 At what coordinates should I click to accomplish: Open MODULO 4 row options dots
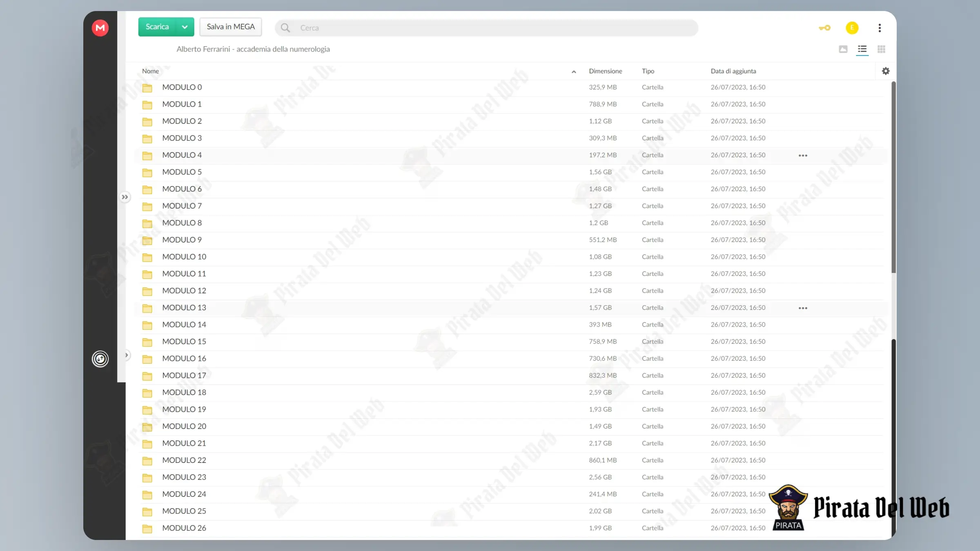pyautogui.click(x=803, y=156)
